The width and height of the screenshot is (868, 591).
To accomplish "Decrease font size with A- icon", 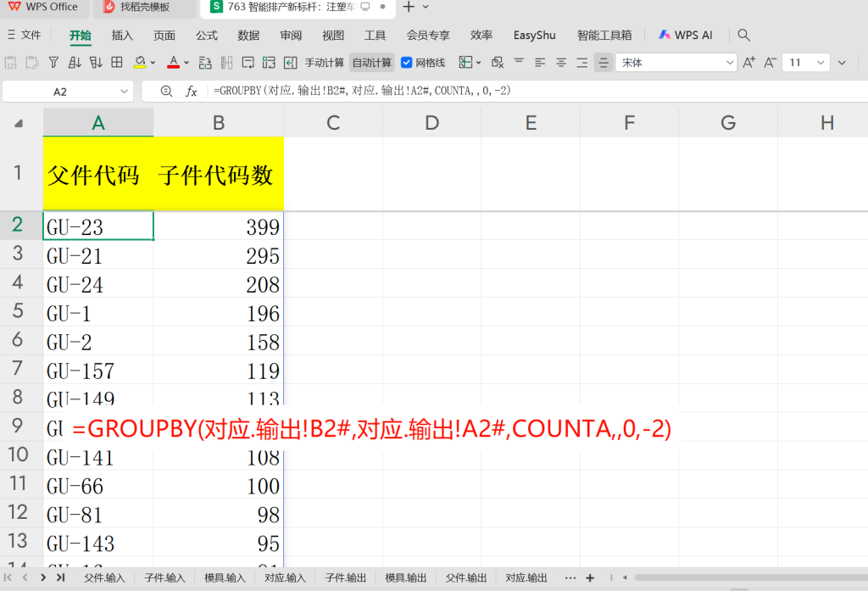I will coord(770,63).
